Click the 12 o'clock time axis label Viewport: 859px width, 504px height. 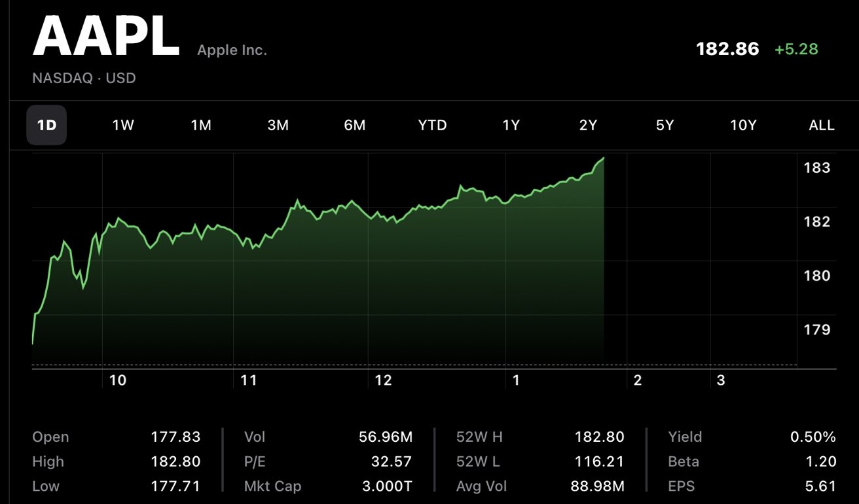[383, 380]
